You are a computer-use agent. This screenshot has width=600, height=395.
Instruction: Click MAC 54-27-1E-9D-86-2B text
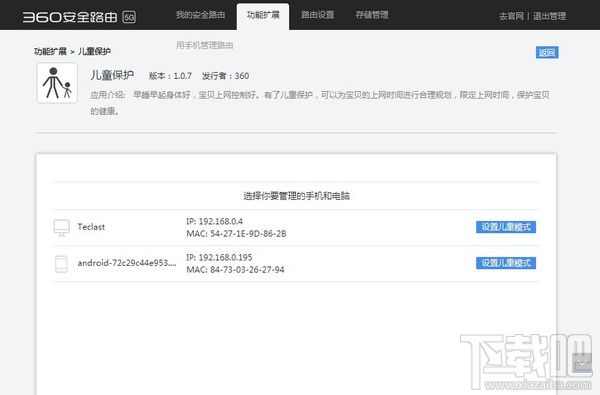coord(236,233)
